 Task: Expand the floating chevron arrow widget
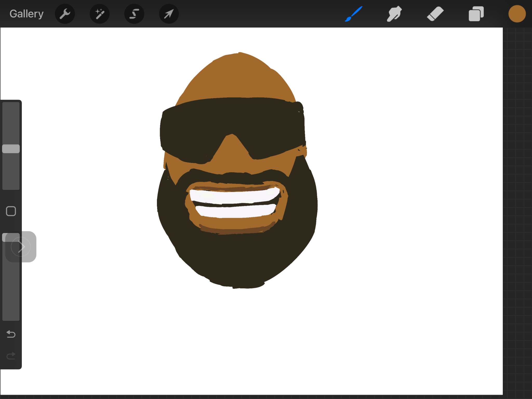point(21,247)
